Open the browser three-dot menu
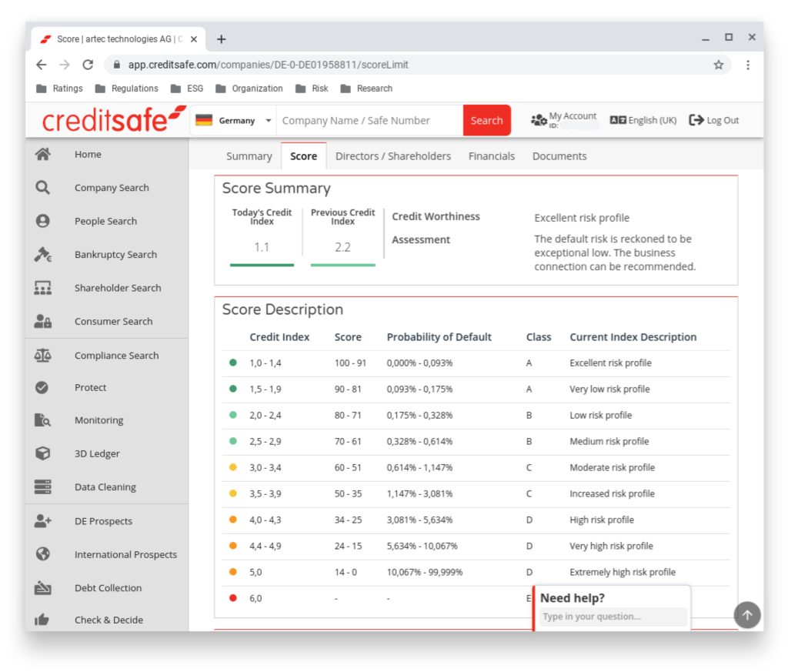This screenshot has width=788, height=672. [x=747, y=65]
